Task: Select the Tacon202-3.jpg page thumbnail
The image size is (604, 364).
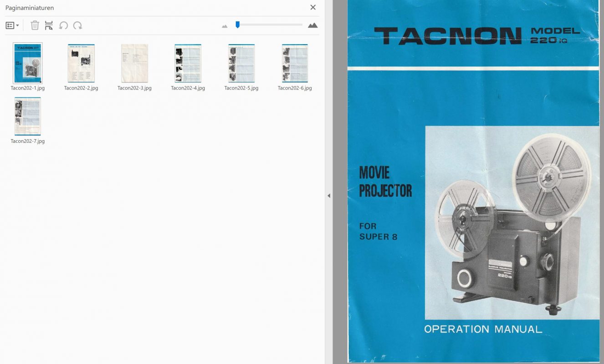Action: click(134, 63)
